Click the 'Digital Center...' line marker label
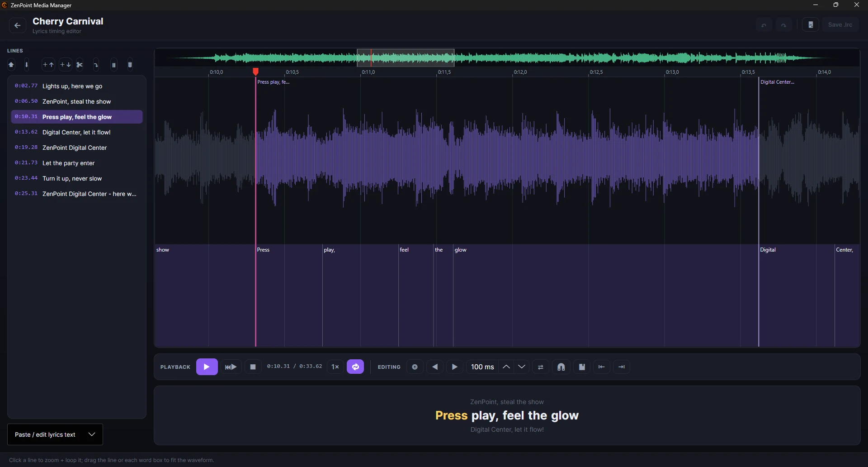Viewport: 868px width, 467px height. point(777,82)
